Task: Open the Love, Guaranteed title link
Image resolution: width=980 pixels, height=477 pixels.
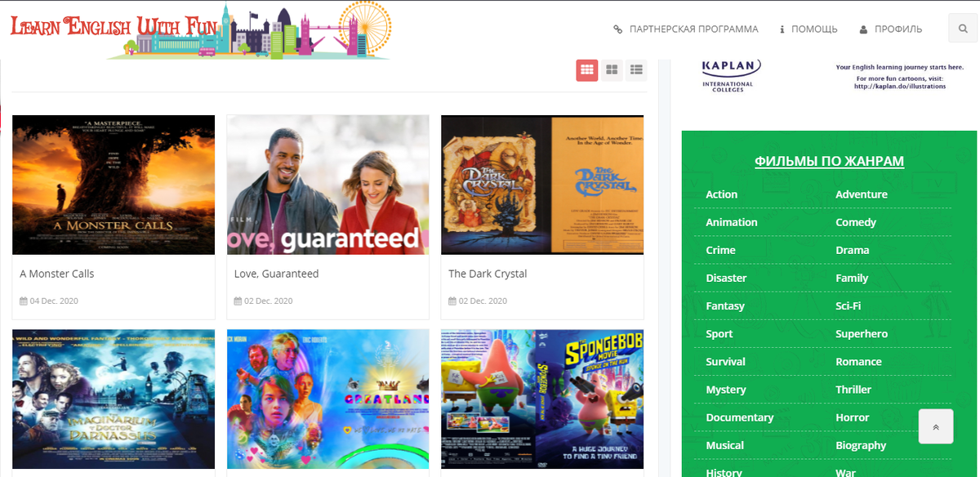Action: (276, 274)
